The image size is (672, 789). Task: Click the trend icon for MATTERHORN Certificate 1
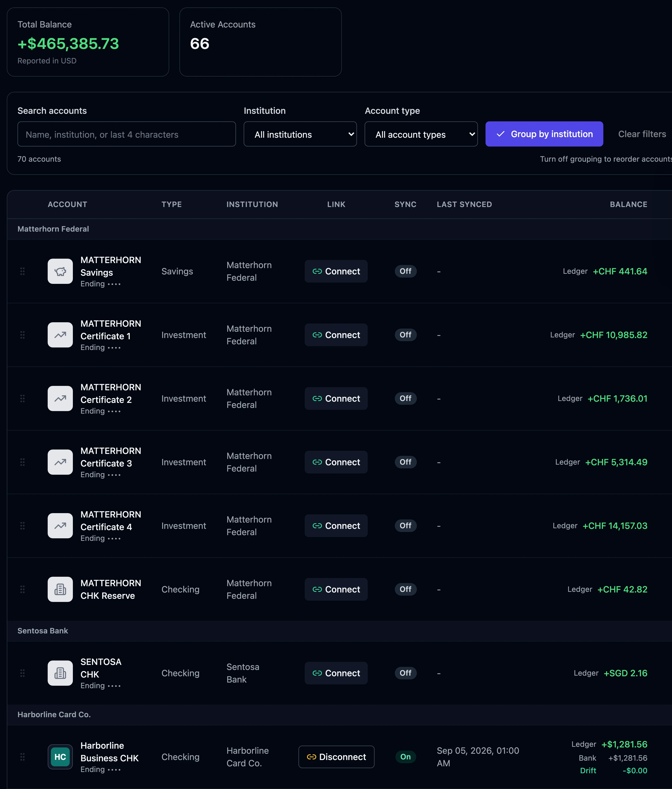(x=60, y=335)
